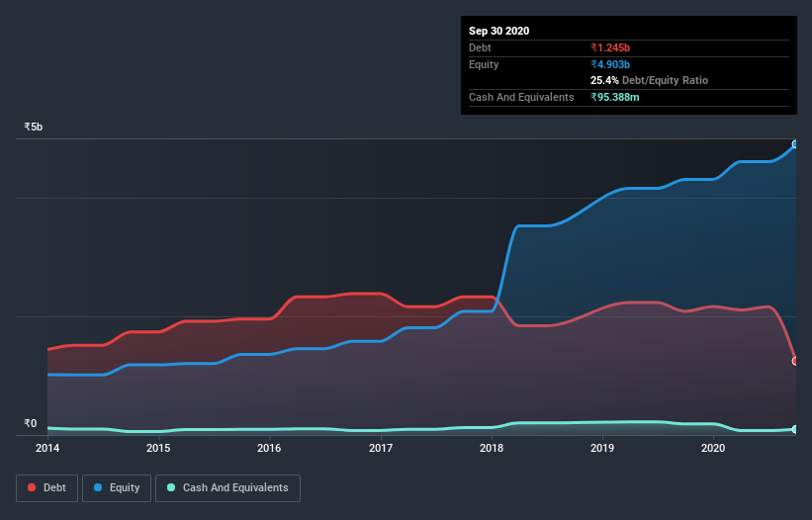This screenshot has width=812, height=520.
Task: Click the red Debt endpoint marker
Action: pos(795,361)
